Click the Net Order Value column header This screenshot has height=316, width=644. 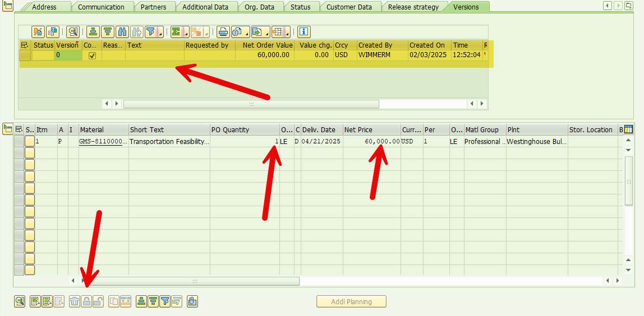point(265,45)
